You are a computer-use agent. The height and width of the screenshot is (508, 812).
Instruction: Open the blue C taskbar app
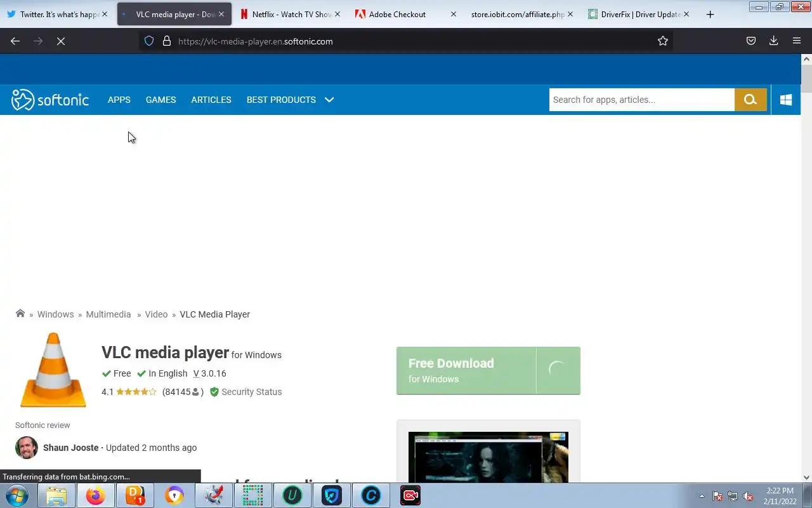tap(371, 495)
